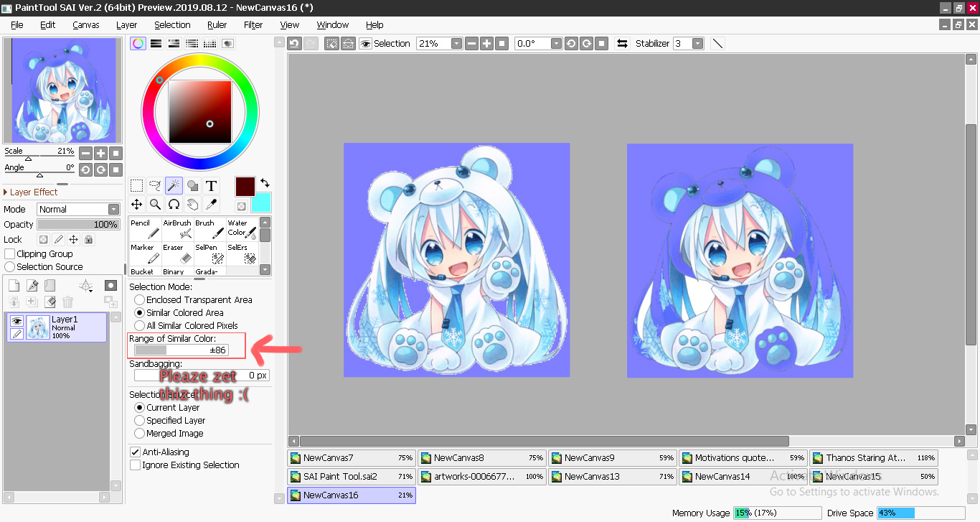Switch to the NewCanvas7 tab
Image resolution: width=980 pixels, height=522 pixels.
pos(352,457)
